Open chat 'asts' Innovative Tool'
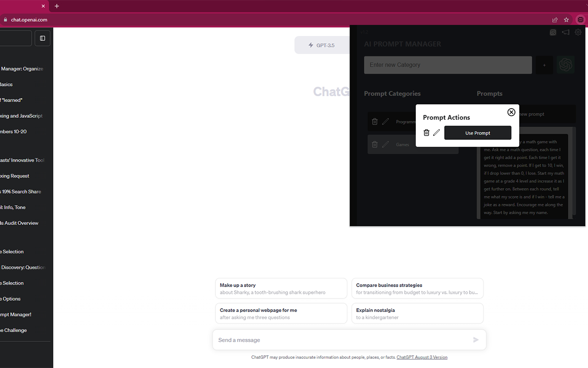Viewport: 588px width, 368px height. [23, 161]
